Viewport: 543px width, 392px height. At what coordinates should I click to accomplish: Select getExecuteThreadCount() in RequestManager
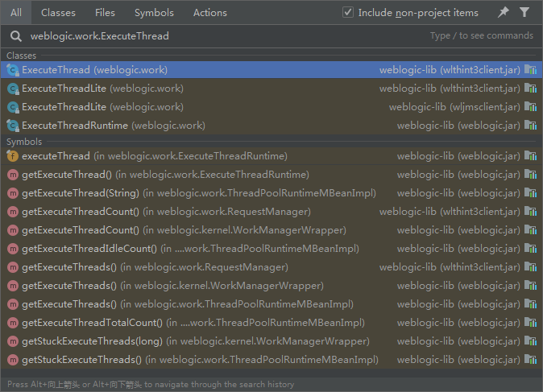click(x=271, y=212)
